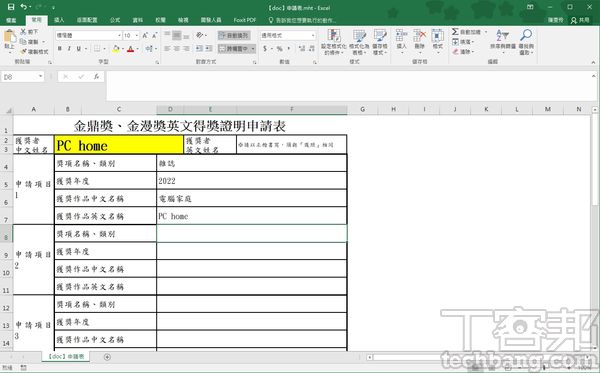Toggle bold formatting

(60, 49)
